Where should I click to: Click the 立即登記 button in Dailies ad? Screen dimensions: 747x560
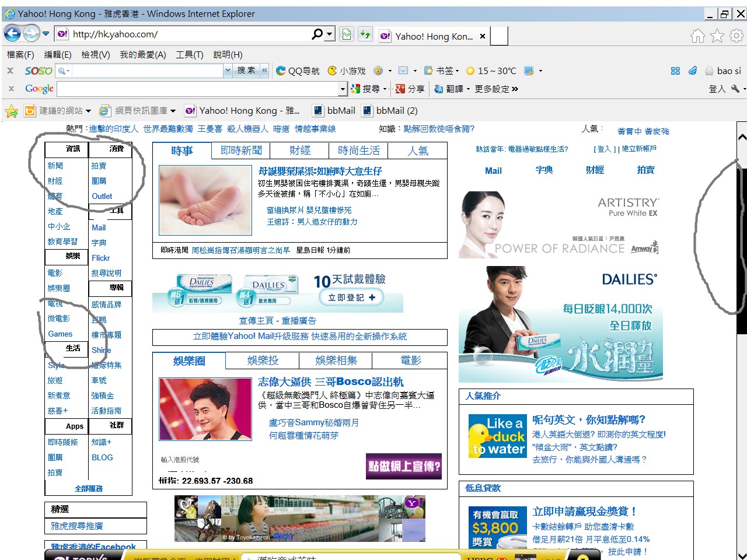pos(351,297)
